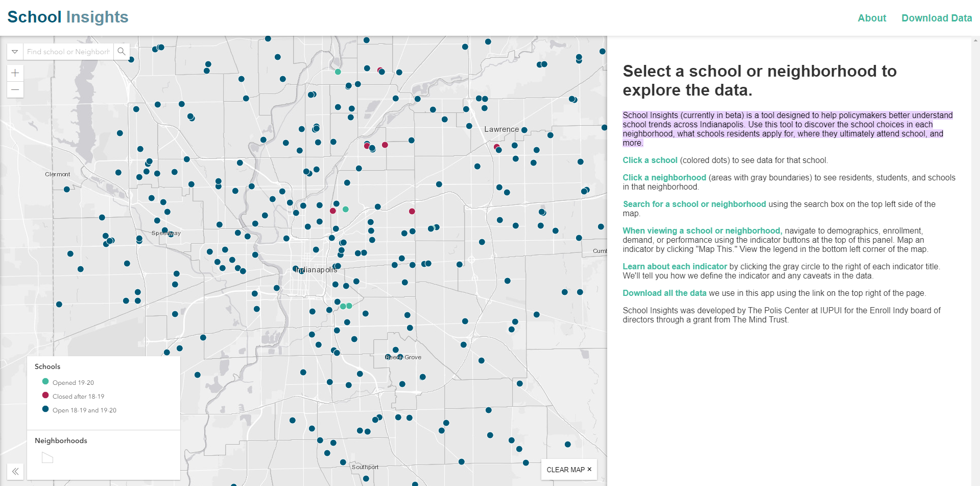
Task: Click the red Closed after 18-19 legend dot
Action: [45, 395]
